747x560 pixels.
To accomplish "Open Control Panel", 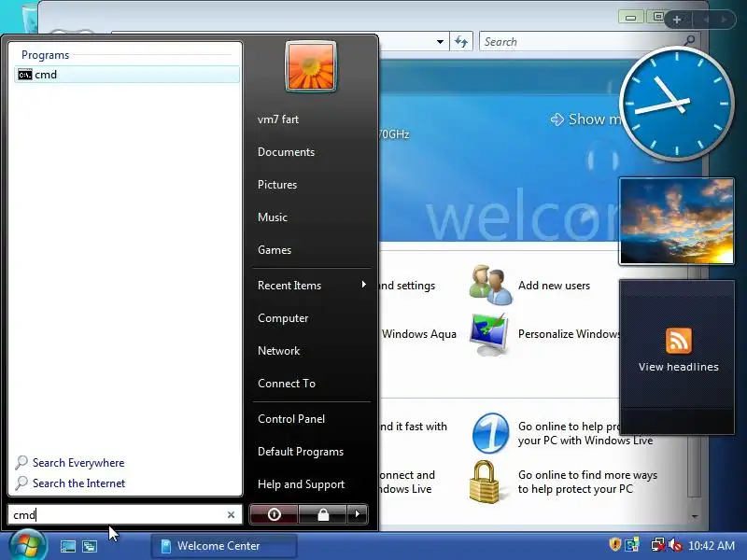I will [291, 418].
